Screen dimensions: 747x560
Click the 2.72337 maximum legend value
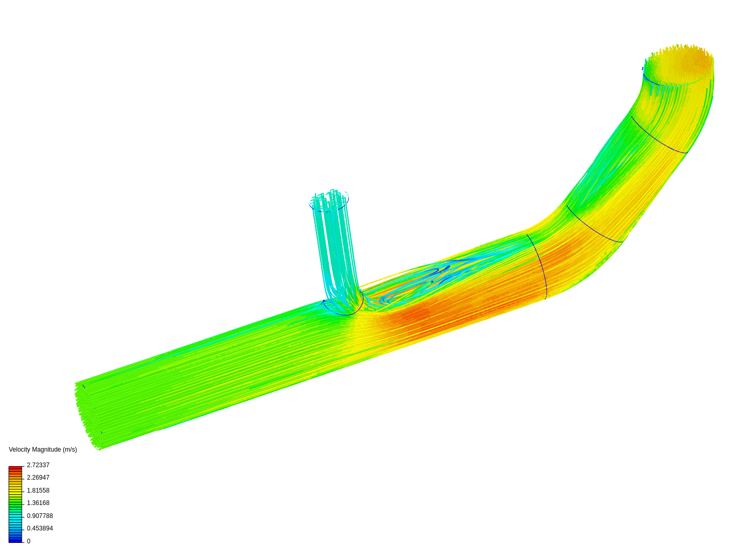(38, 465)
